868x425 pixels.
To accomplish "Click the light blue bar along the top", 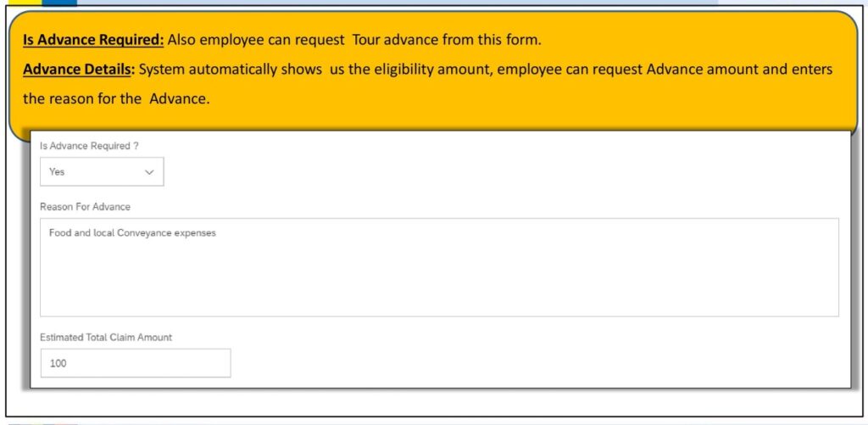I will coord(398,3).
